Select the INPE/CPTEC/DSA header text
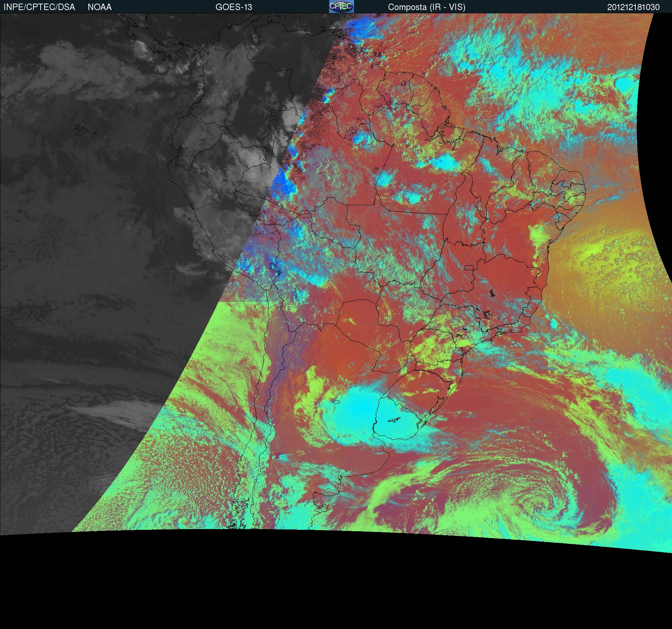Image resolution: width=672 pixels, height=629 pixels. 39,7
